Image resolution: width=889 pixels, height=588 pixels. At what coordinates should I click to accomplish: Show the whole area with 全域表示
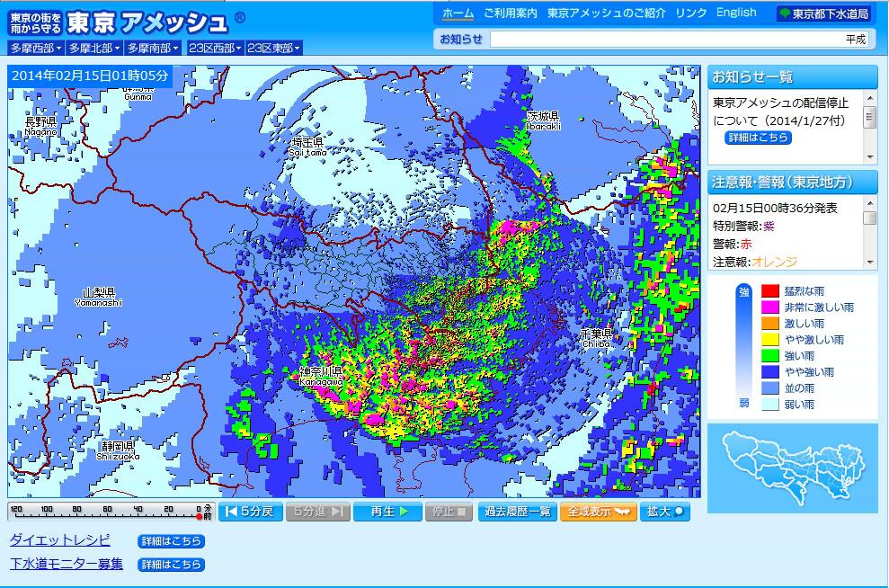pyautogui.click(x=598, y=512)
